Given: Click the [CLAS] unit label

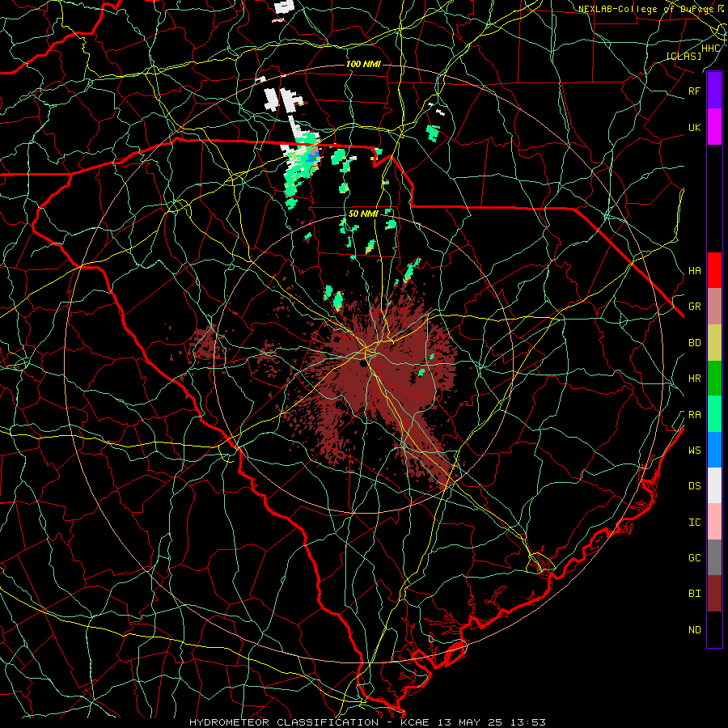Looking at the screenshot, I should 684,57.
